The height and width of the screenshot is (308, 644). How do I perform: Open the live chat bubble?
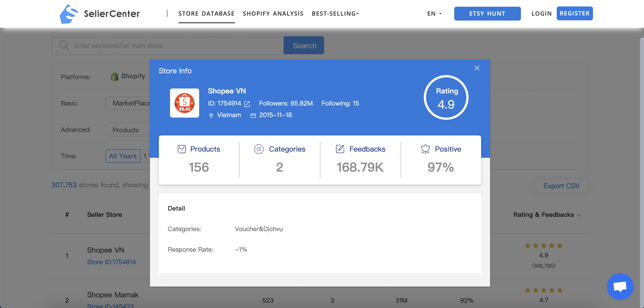[620, 286]
